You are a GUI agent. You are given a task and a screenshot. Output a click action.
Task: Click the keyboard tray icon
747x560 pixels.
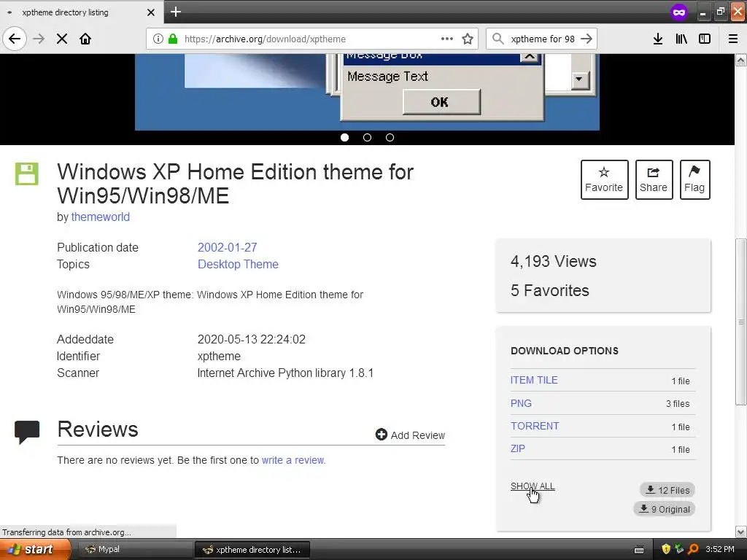[639, 550]
